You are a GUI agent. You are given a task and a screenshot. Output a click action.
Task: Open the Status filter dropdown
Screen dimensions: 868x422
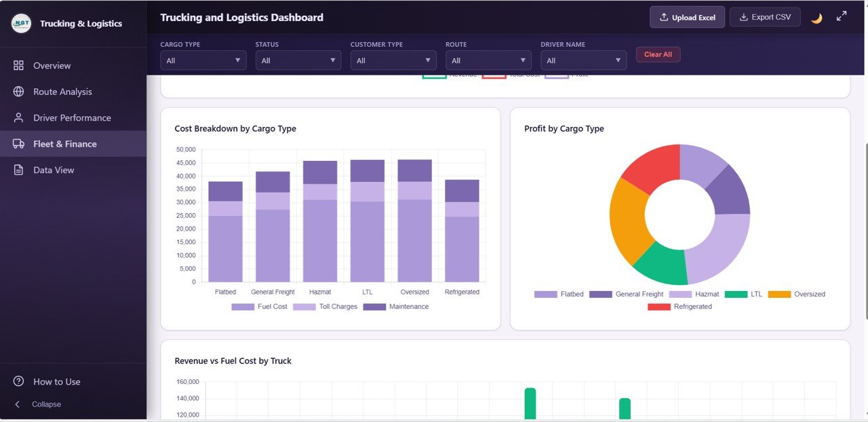point(298,60)
